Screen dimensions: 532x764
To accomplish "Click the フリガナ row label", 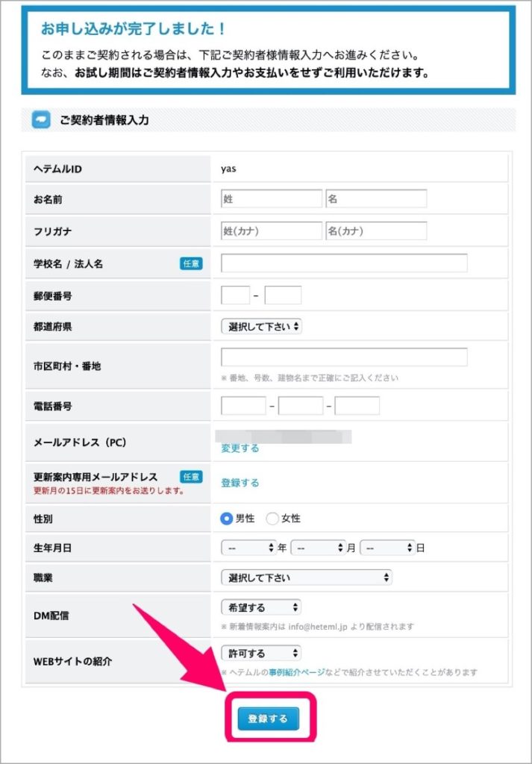I will (x=53, y=231).
